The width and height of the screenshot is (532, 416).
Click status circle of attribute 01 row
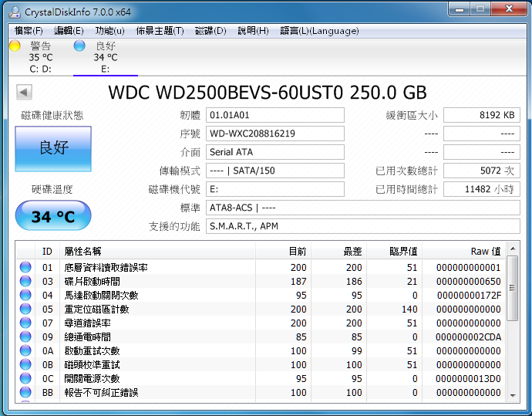pos(25,267)
